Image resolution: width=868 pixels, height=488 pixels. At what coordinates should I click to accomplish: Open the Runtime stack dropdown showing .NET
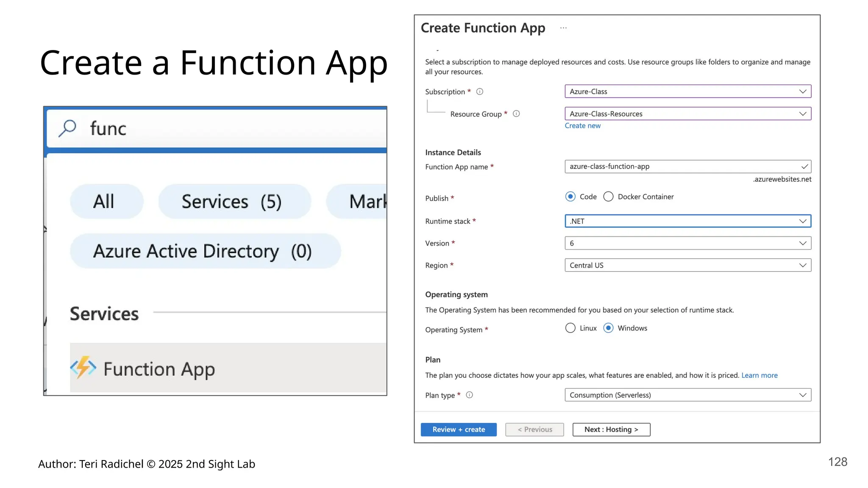(688, 221)
